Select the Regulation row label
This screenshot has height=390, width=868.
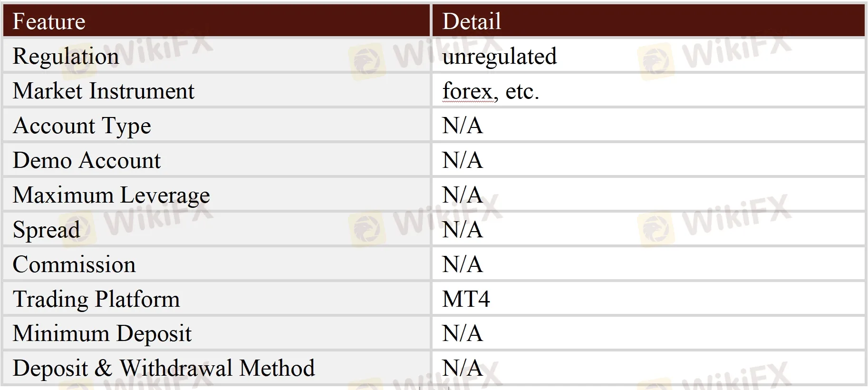[66, 56]
